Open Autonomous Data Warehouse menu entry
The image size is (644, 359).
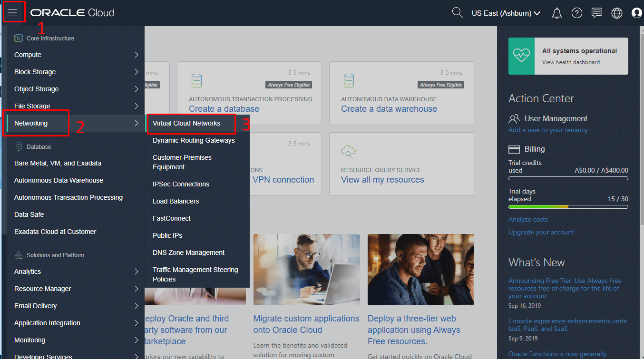click(59, 180)
